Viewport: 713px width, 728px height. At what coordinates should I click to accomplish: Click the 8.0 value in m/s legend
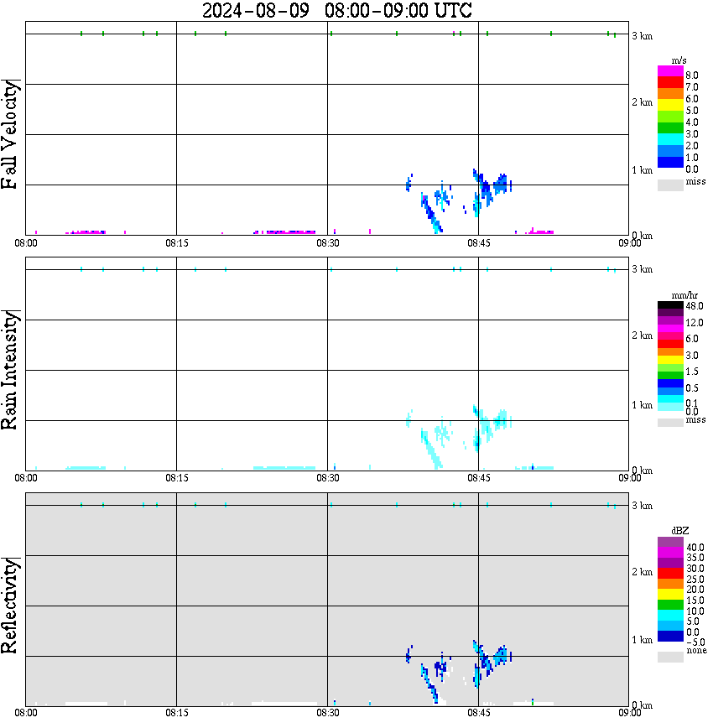coord(692,75)
